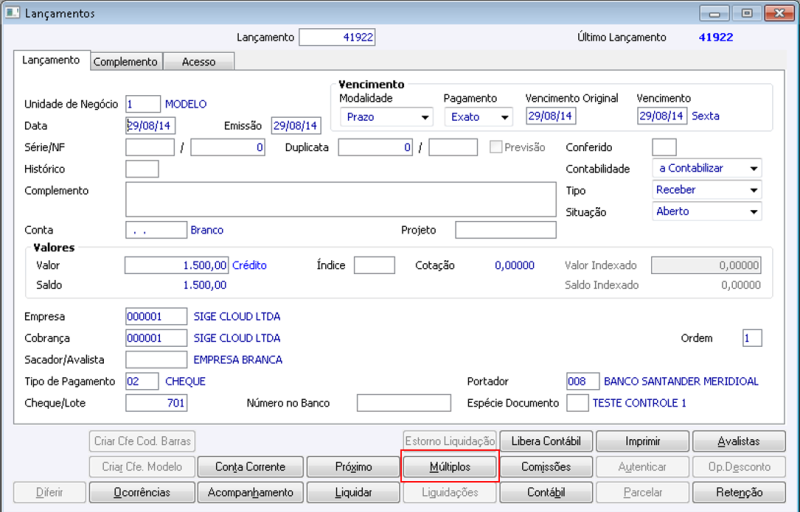
Task: Go to Próximo record button
Action: 353,467
